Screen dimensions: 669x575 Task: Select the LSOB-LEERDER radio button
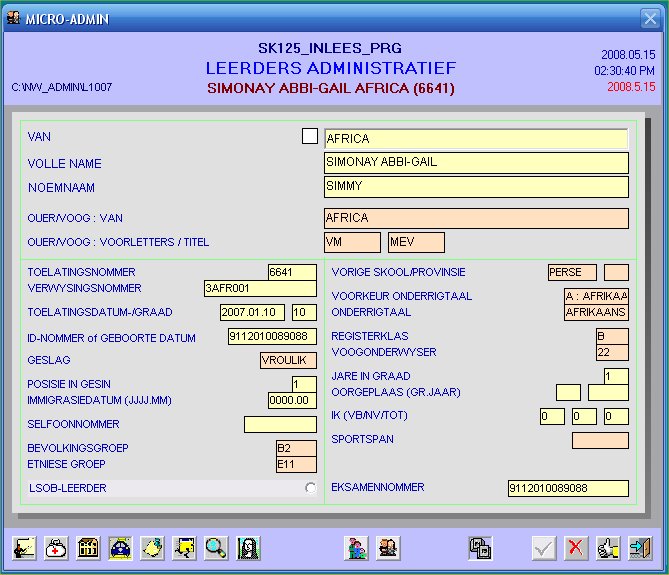(x=310, y=488)
